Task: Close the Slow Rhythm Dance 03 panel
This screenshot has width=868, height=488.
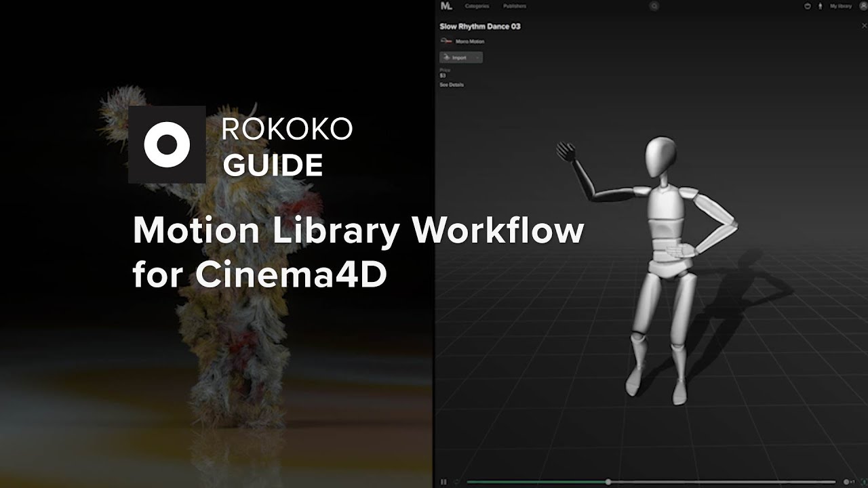Action: 864,26
